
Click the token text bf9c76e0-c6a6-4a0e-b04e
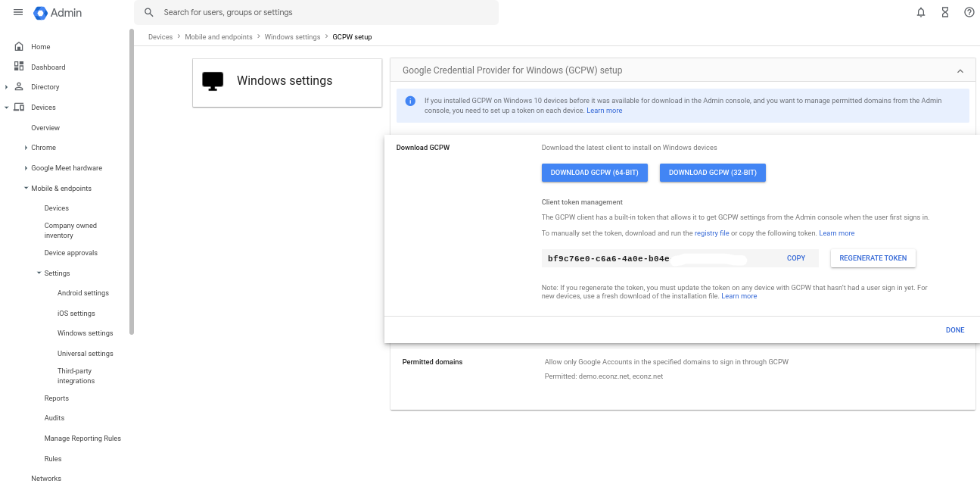click(608, 259)
